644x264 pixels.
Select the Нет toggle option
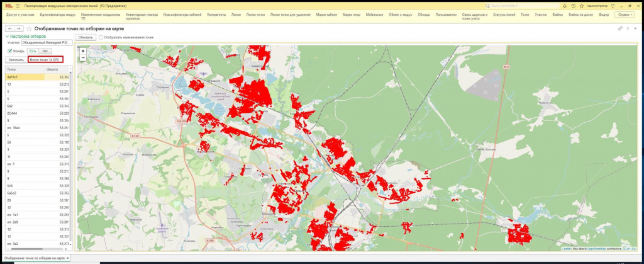[x=45, y=51]
